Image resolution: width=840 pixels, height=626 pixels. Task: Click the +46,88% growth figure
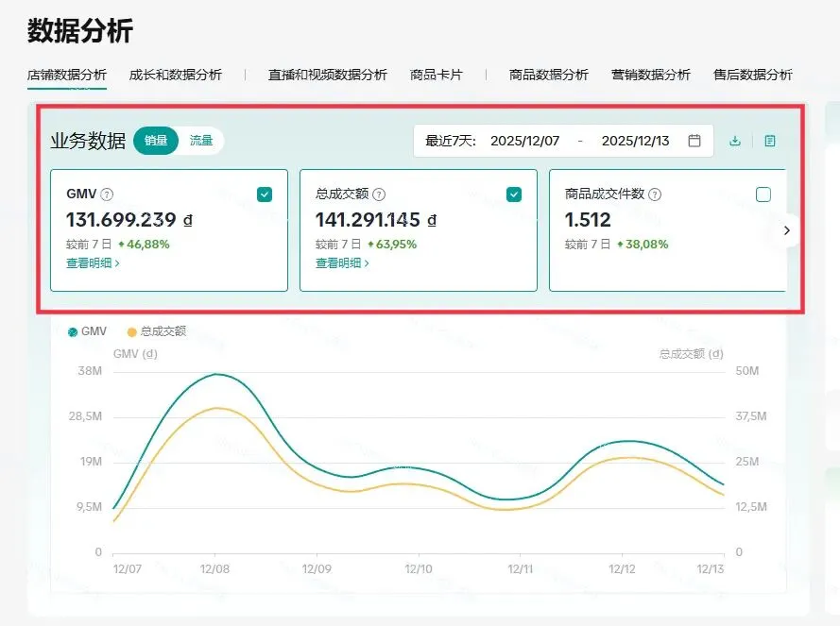[145, 245]
